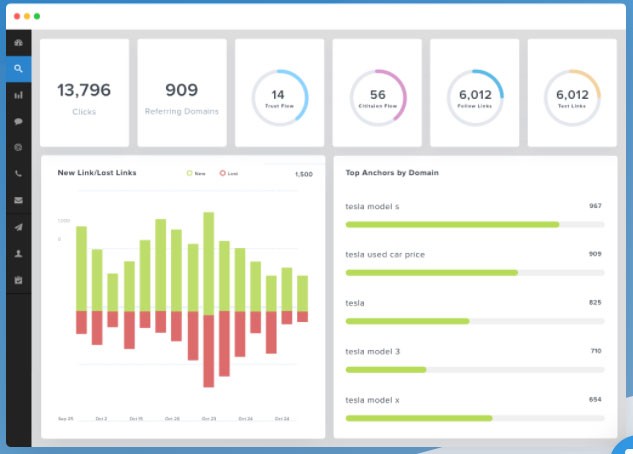Select the 909 Referring Domains card

tap(182, 93)
